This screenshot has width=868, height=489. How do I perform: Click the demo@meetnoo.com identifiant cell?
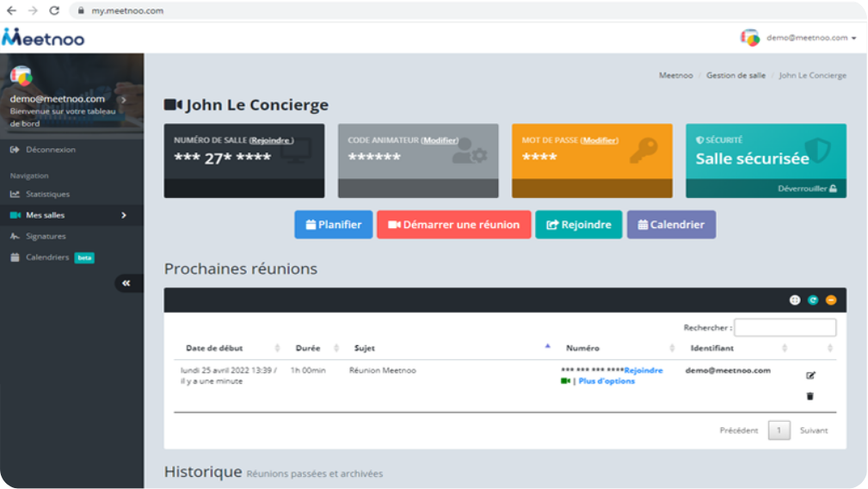click(728, 370)
